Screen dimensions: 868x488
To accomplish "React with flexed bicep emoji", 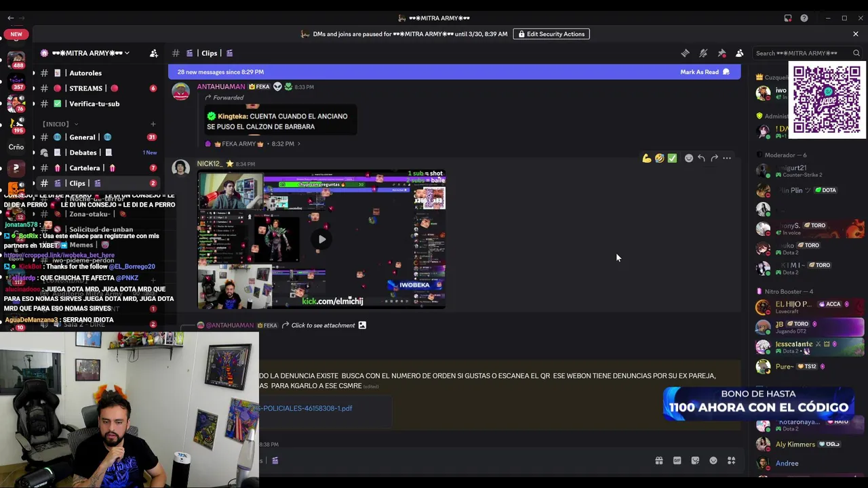I will [x=647, y=158].
